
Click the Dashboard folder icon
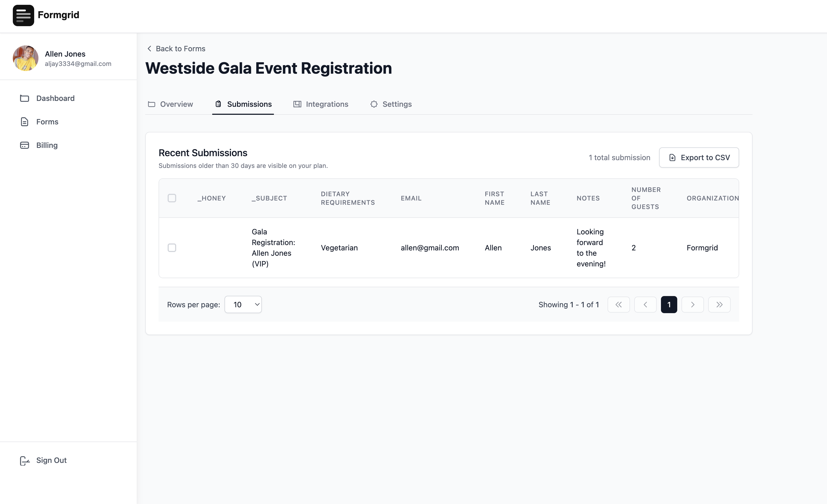point(24,98)
